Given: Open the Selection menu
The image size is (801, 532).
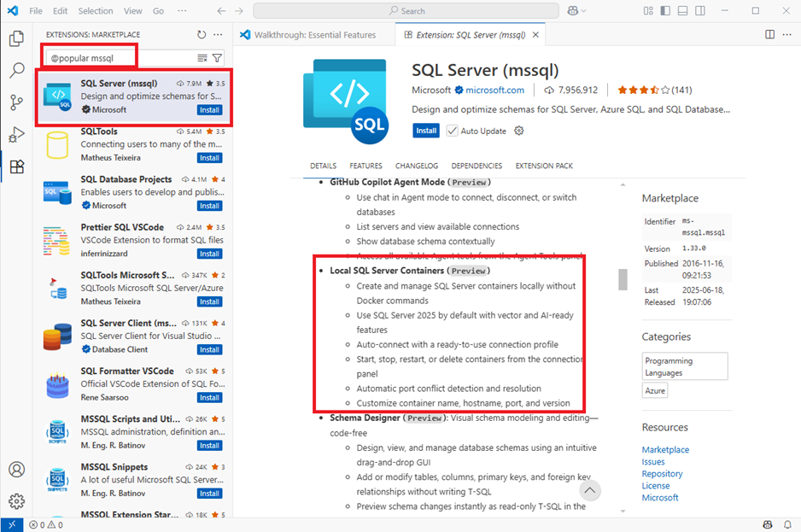Looking at the screenshot, I should [96, 11].
